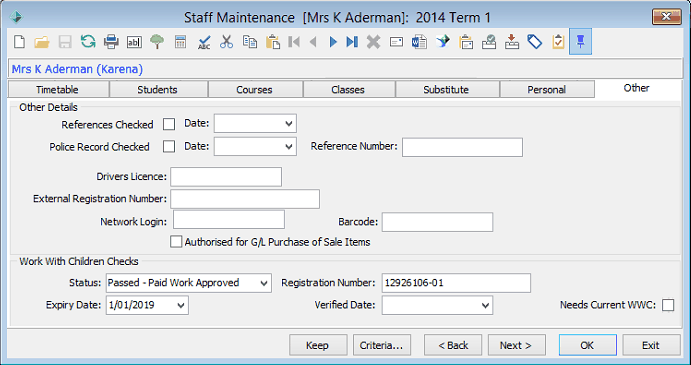Confirm with the OK button

(587, 345)
